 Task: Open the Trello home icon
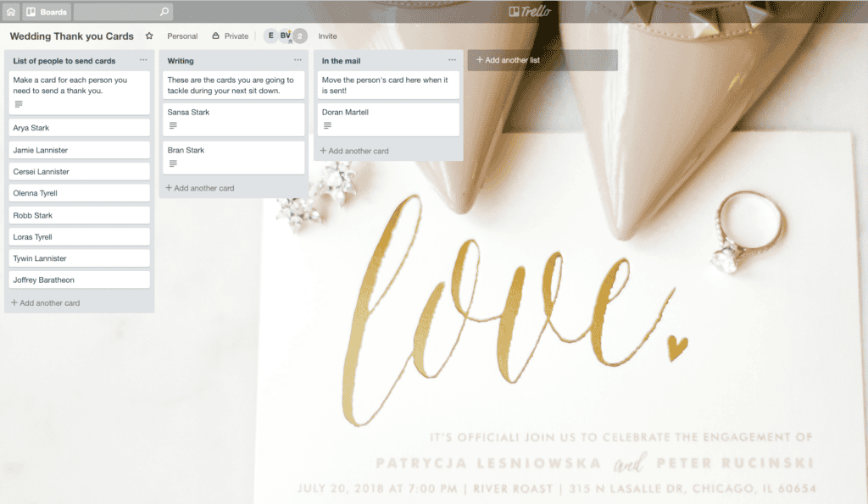click(10, 12)
